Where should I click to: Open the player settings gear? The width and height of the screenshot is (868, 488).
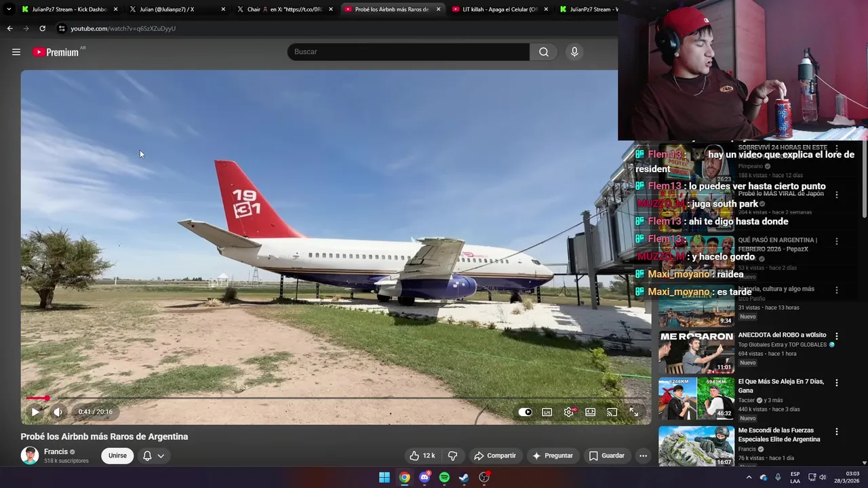(569, 412)
